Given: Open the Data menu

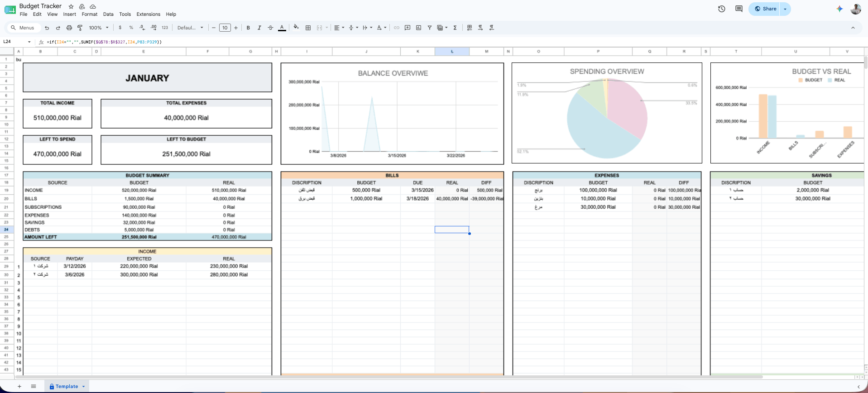Looking at the screenshot, I should [108, 14].
